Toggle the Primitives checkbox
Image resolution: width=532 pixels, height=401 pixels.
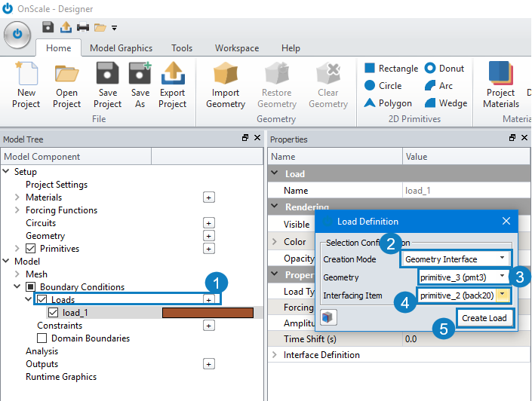[x=30, y=249]
